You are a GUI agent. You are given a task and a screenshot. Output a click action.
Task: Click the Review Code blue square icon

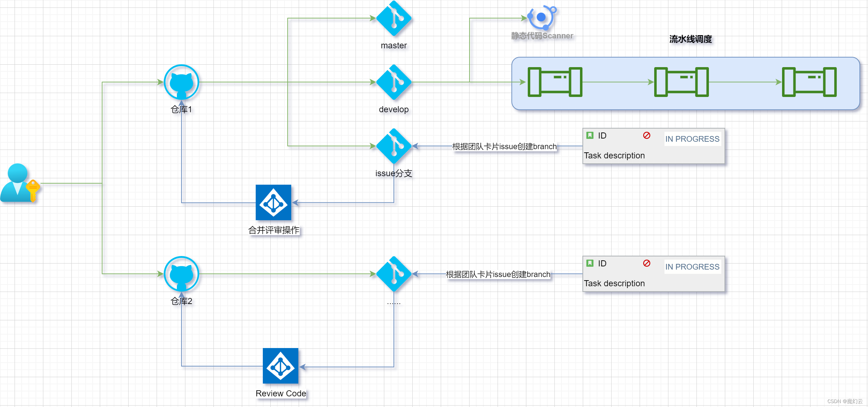coord(281,366)
